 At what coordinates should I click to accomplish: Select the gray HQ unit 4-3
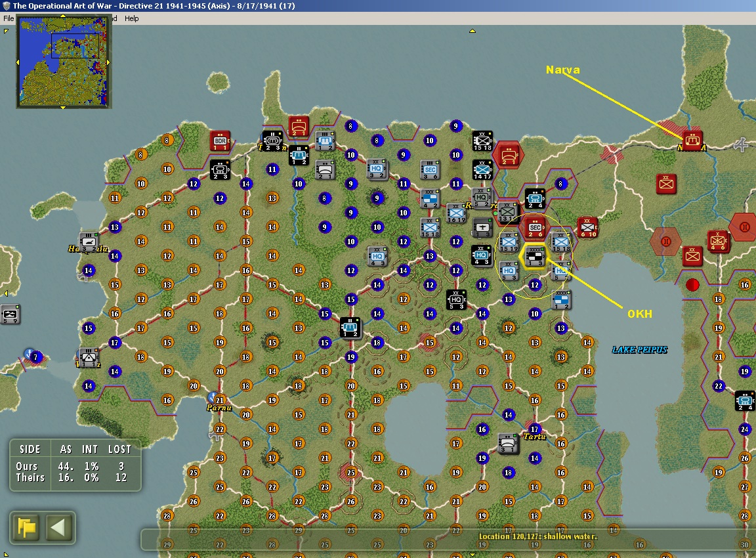377,257
